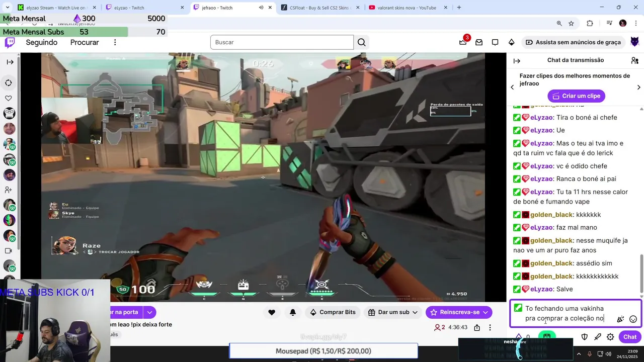Close the jefraoo - Twitch tab
644x362 pixels.
tap(270, 8)
